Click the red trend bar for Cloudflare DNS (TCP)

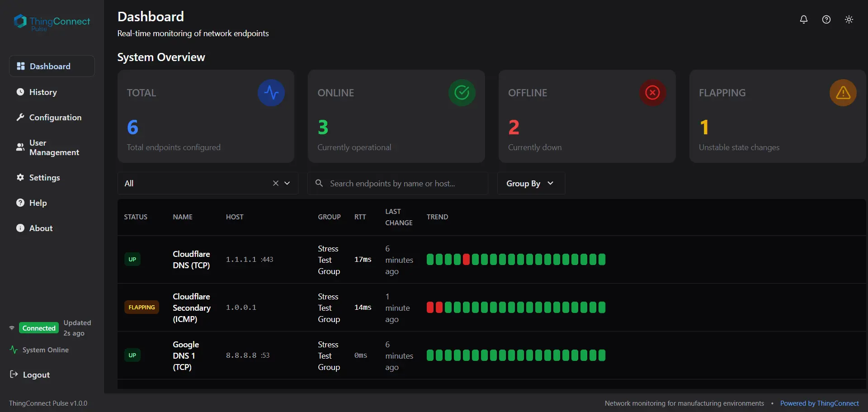466,260
